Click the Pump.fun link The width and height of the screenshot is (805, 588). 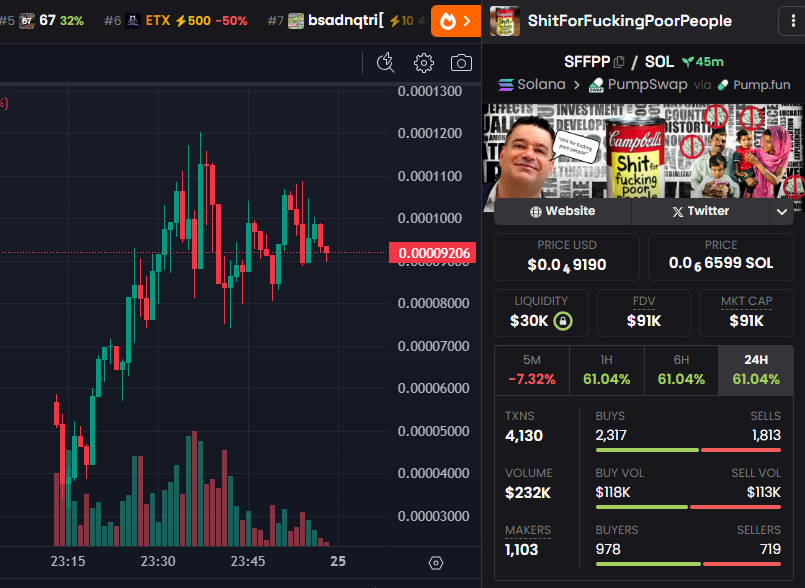point(754,85)
